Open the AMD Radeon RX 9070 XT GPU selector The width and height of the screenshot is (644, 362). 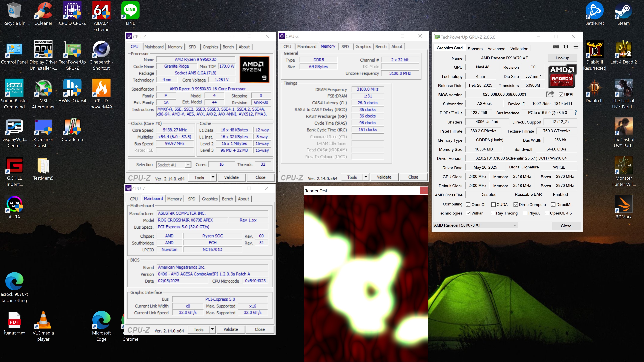click(475, 225)
